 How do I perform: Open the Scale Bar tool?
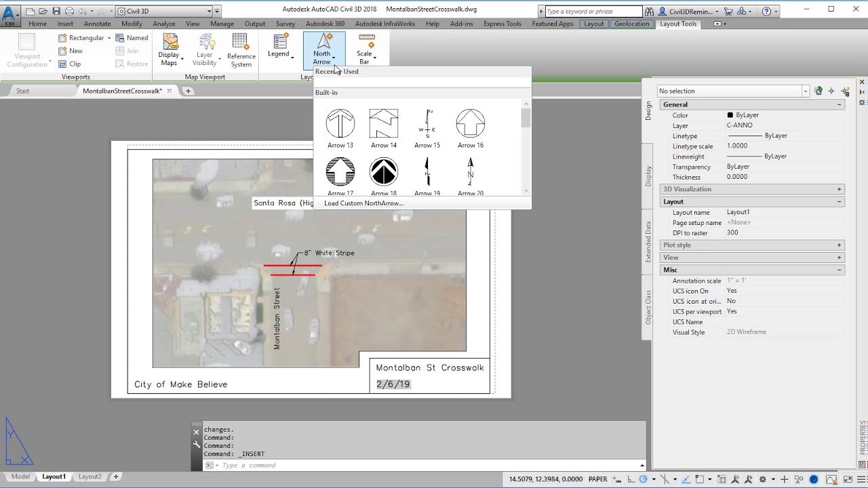point(366,49)
